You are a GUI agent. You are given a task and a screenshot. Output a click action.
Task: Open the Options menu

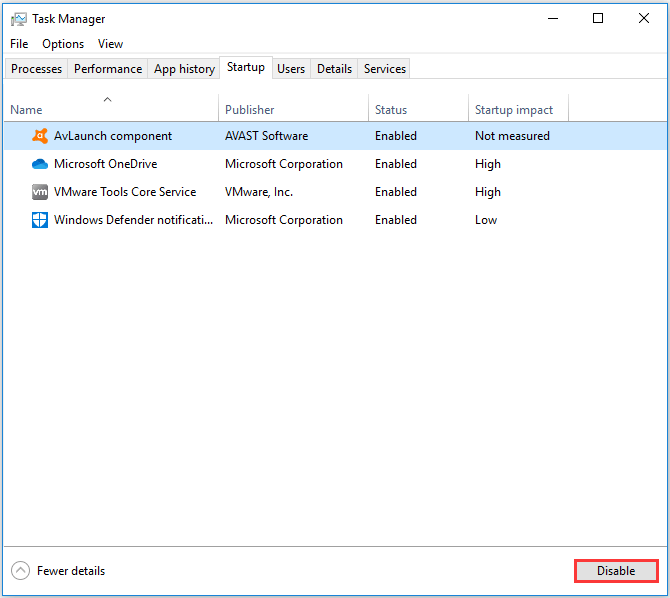(x=63, y=44)
